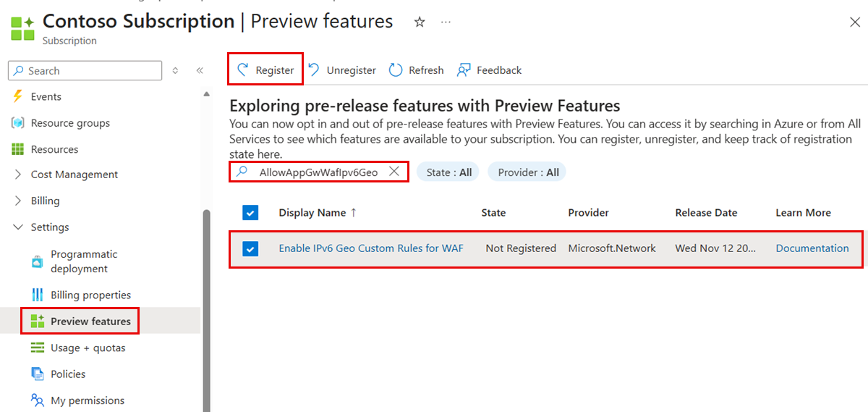Open Policies in the sidebar
Image resolution: width=868 pixels, height=412 pixels.
pyautogui.click(x=68, y=374)
